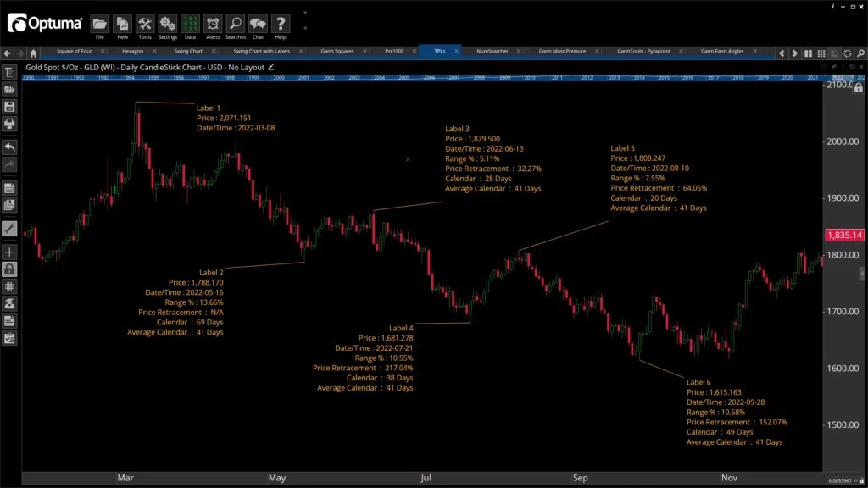
Task: Toggle the crosshair tool in the left sidebar
Action: coord(10,252)
